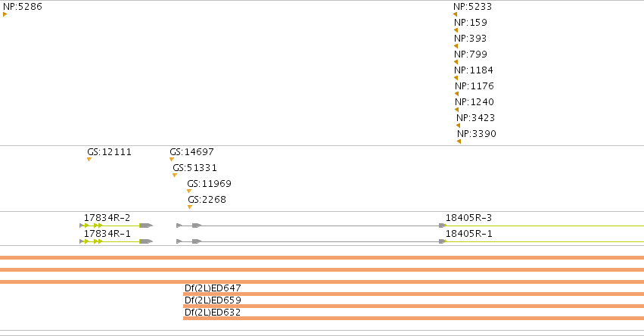Choose the NP:1240 label text

(474, 102)
